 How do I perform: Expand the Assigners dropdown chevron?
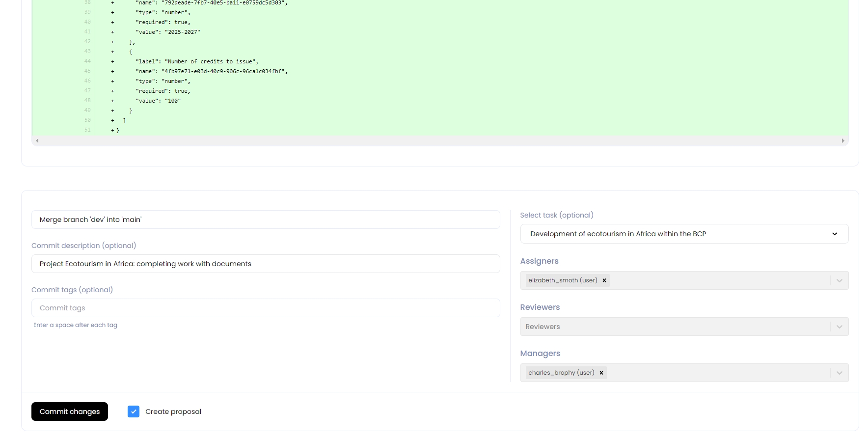[x=839, y=280]
